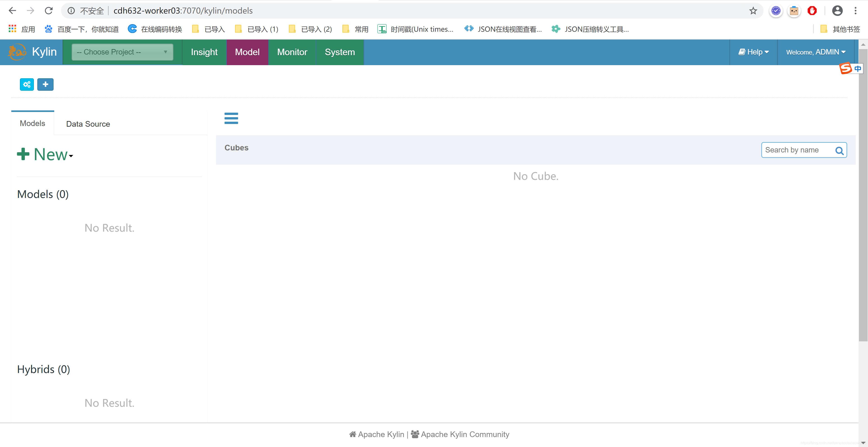Open the Choose Project dropdown
This screenshot has height=447, width=868.
coord(122,52)
